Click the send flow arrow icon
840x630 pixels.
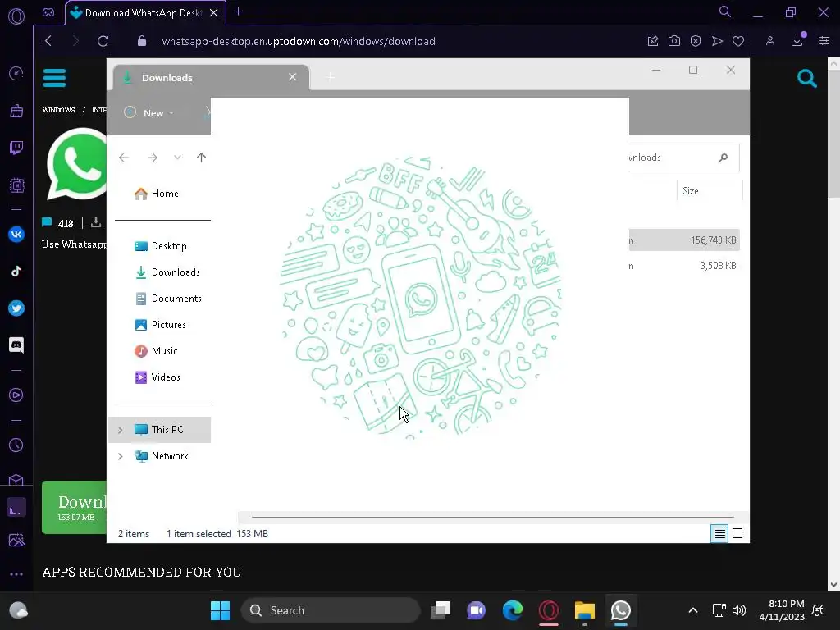point(717,41)
